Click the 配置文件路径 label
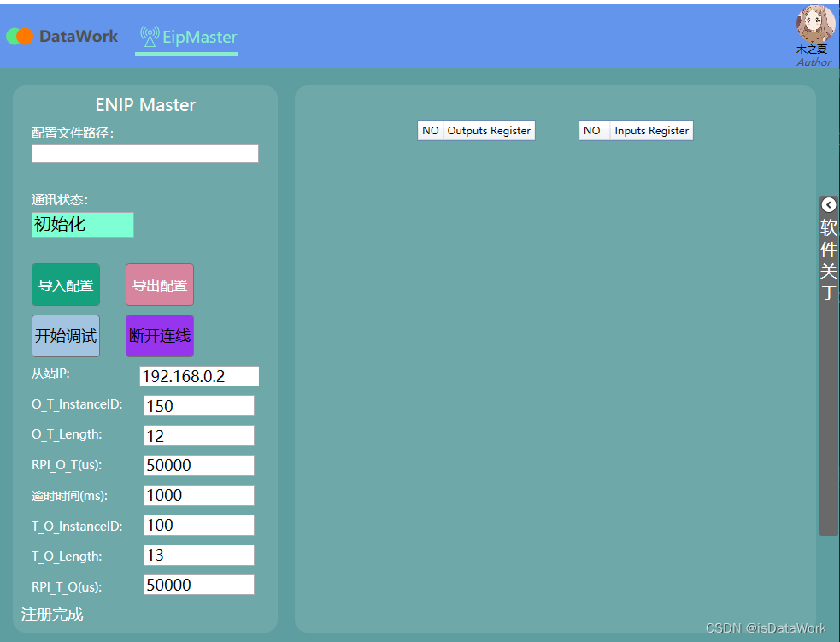This screenshot has height=642, width=840. point(73,133)
